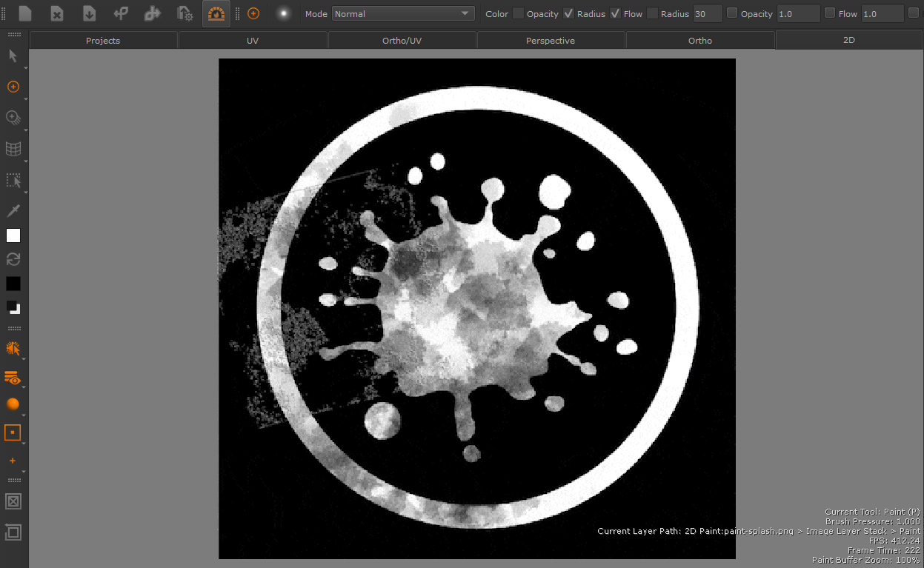Select the arrow Select tool

coord(13,56)
